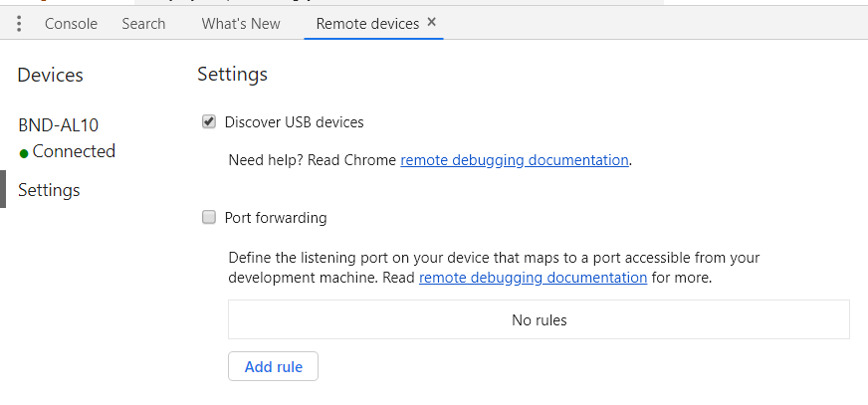868x405 pixels.
Task: Select the BND-AL10 device
Action: click(58, 125)
